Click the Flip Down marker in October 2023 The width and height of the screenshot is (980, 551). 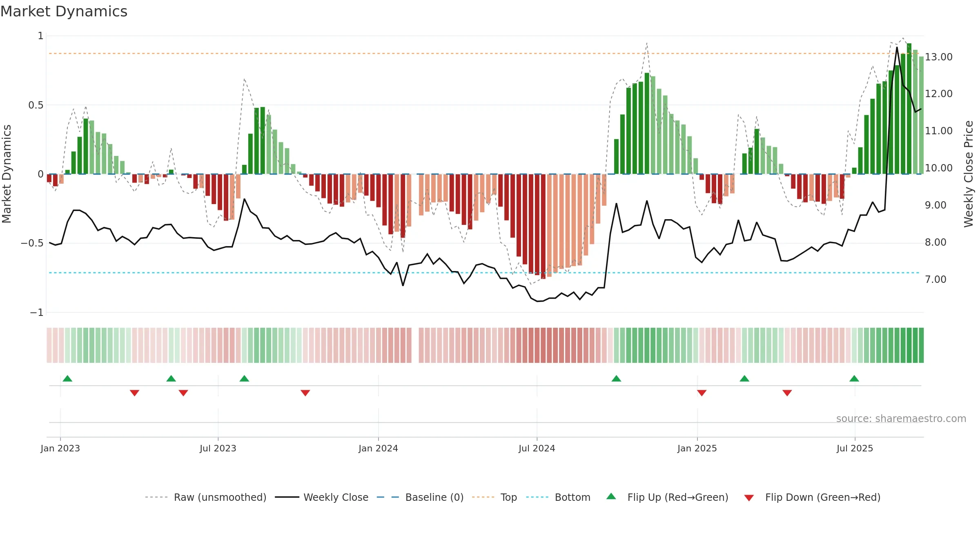305,393
